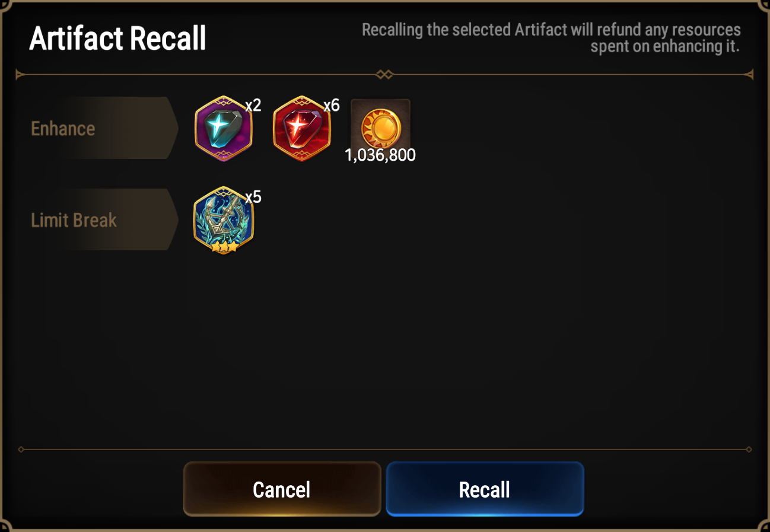Click the center diamond ornament on top divider
Image resolution: width=770 pixels, height=532 pixels.
385,75
